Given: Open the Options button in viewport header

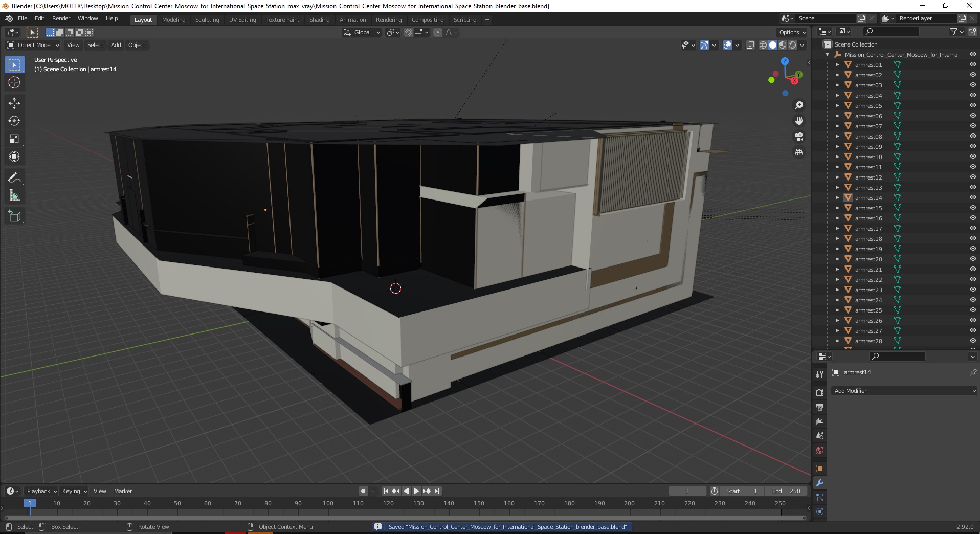Looking at the screenshot, I should [x=792, y=32].
